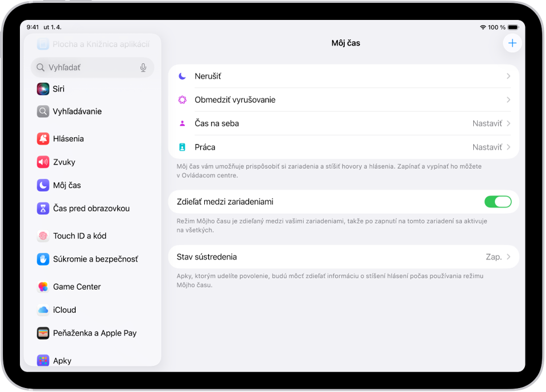This screenshot has width=546, height=392.
Task: Tap the Čas pred obrazovkou hourglass icon
Action: click(43, 208)
